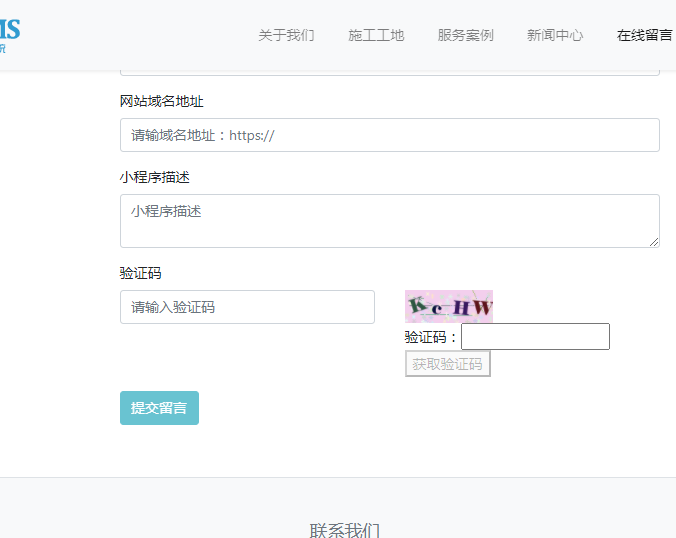Viewport: 676px width, 538px height.
Task: Select the 在线留言 navigation item
Action: [x=644, y=35]
